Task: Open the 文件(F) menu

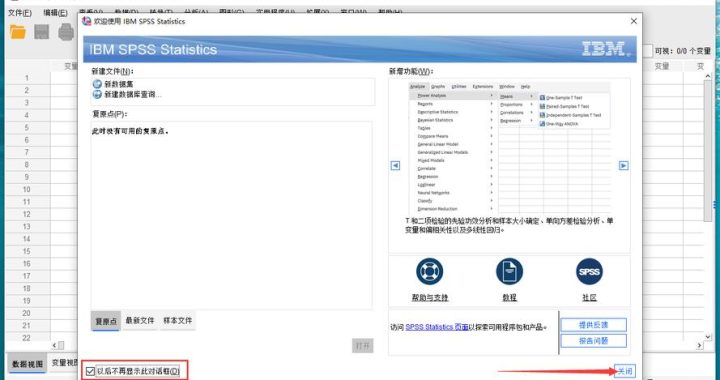Action: tap(20, 13)
